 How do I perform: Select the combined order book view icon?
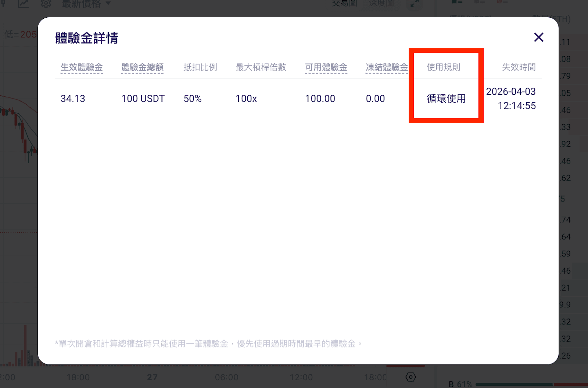click(457, 2)
